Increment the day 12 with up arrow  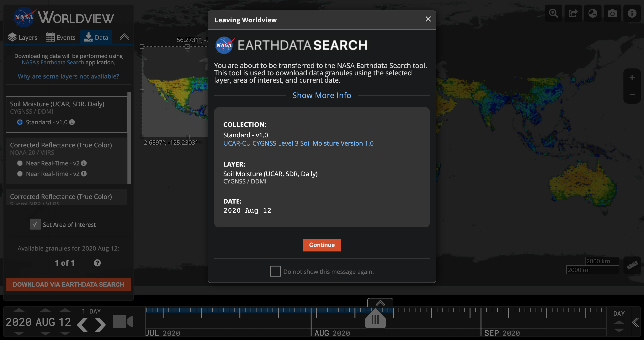[x=65, y=310]
